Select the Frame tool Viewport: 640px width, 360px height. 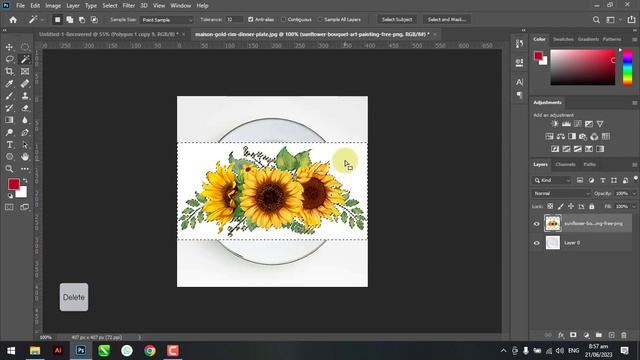[x=25, y=71]
